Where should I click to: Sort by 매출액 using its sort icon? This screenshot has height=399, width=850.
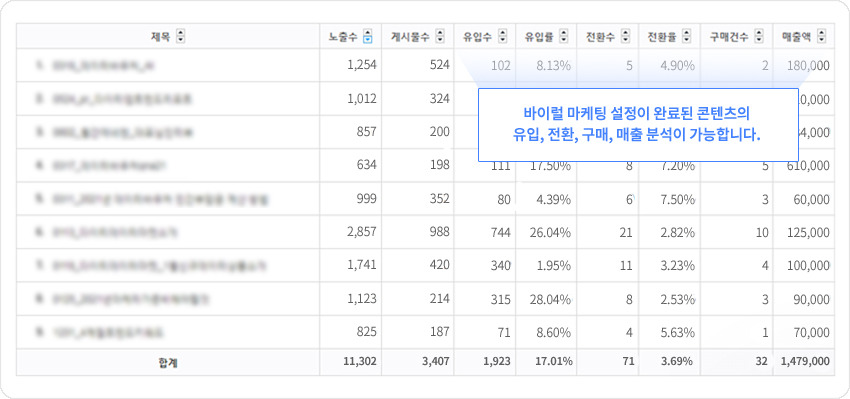(822, 37)
